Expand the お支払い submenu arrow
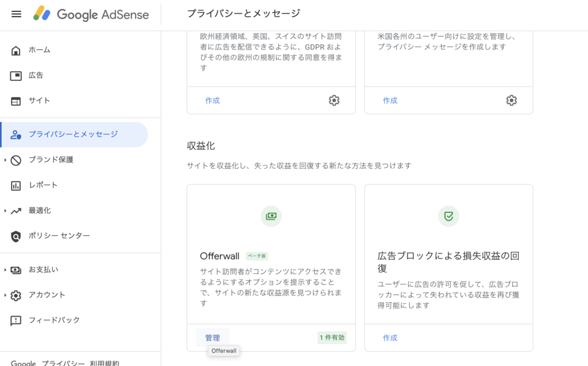Screen dimensions: 588x366 tap(5, 270)
